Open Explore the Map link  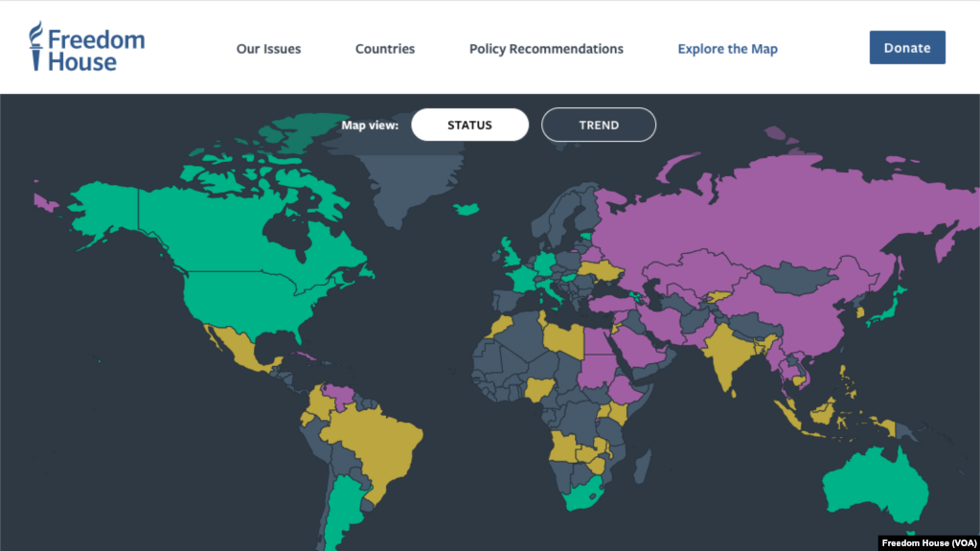727,49
